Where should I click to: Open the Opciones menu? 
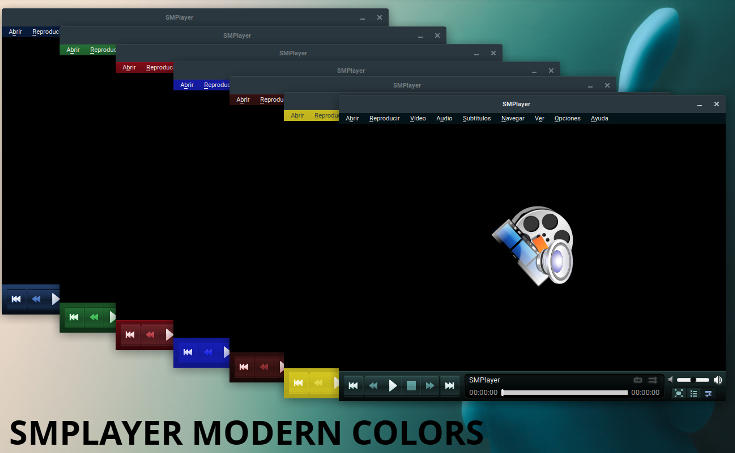coord(567,118)
